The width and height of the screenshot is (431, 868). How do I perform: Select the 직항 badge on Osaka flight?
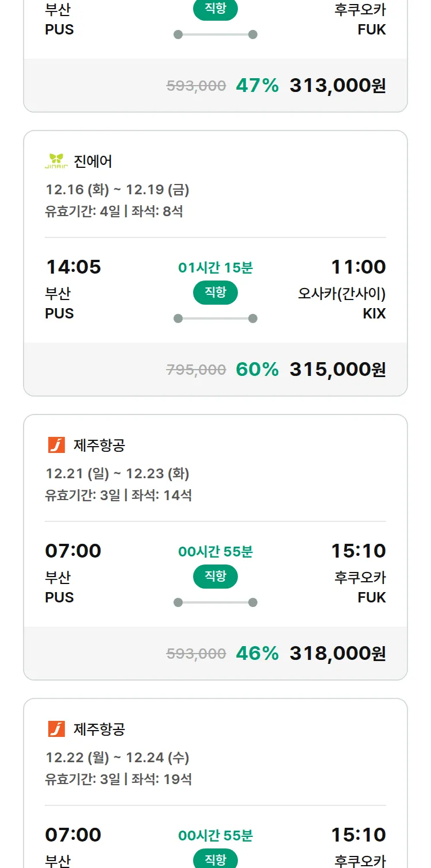click(215, 293)
